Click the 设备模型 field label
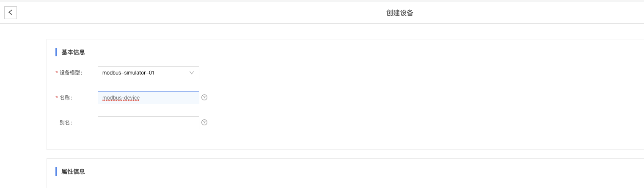Screen dimensions: 644x188 click(70, 73)
